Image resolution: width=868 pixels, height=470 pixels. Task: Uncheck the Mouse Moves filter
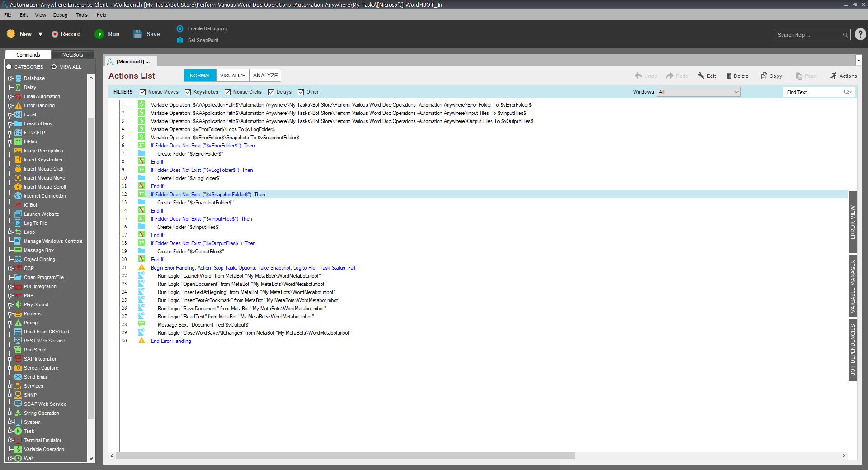143,92
